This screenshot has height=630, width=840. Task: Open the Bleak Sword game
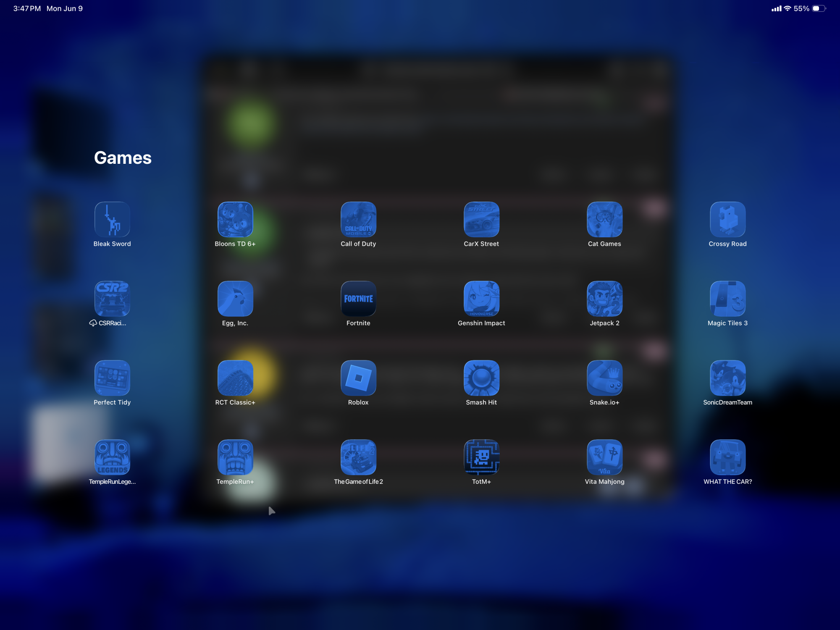(112, 219)
